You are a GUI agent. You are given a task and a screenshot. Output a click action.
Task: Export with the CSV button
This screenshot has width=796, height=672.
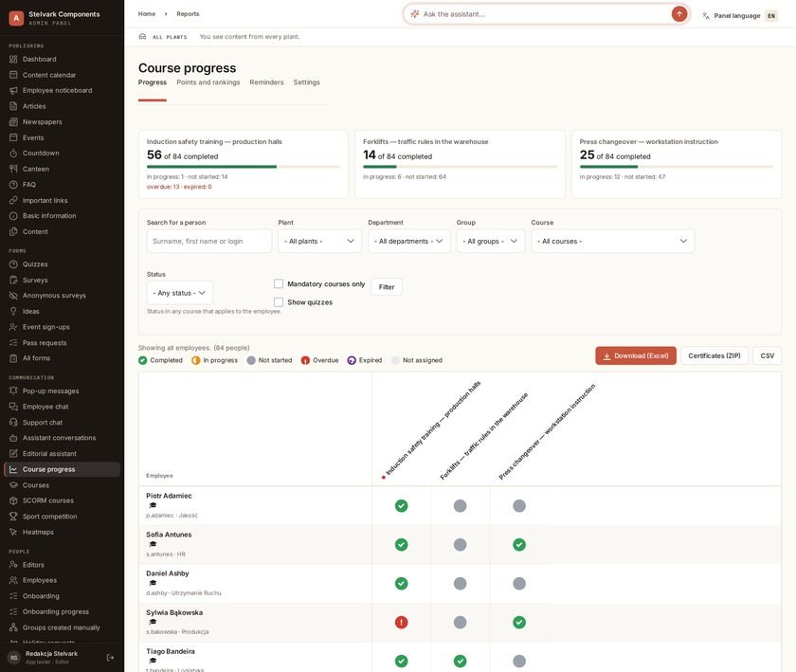pos(767,355)
